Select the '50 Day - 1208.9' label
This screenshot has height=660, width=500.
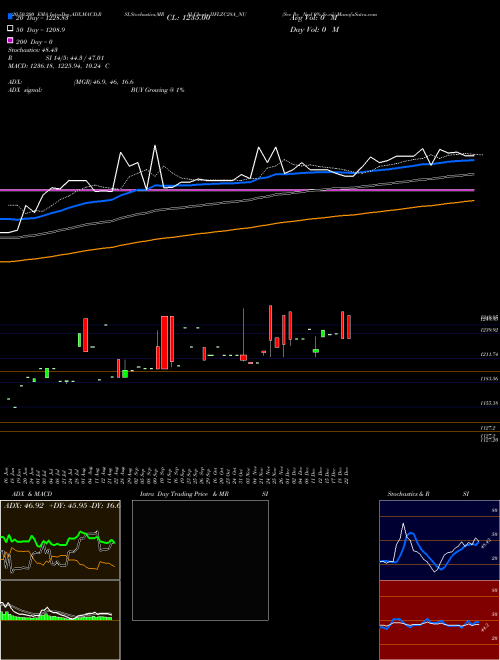coord(40,30)
